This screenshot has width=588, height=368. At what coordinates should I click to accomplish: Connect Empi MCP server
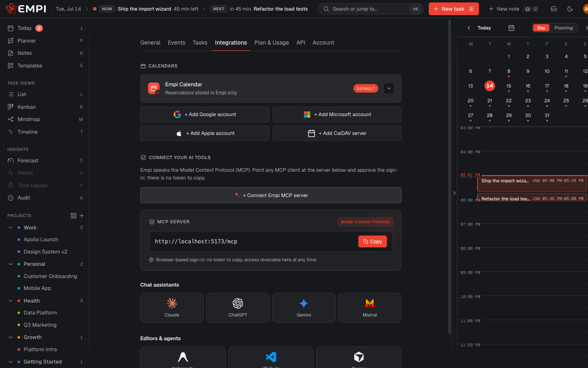(271, 195)
